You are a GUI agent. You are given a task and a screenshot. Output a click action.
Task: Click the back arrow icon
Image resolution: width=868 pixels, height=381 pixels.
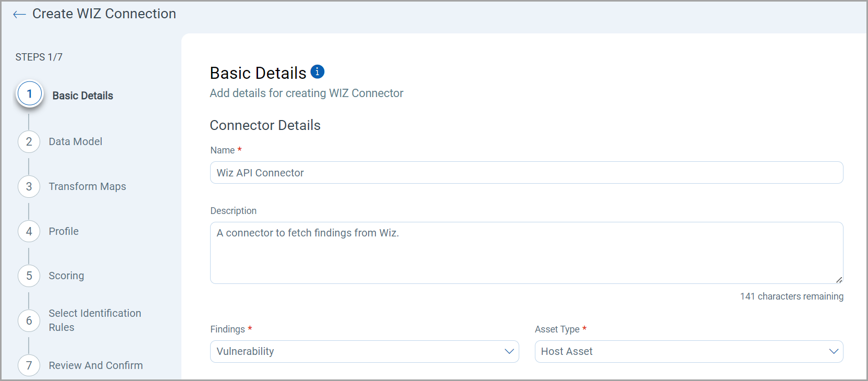[x=19, y=15]
